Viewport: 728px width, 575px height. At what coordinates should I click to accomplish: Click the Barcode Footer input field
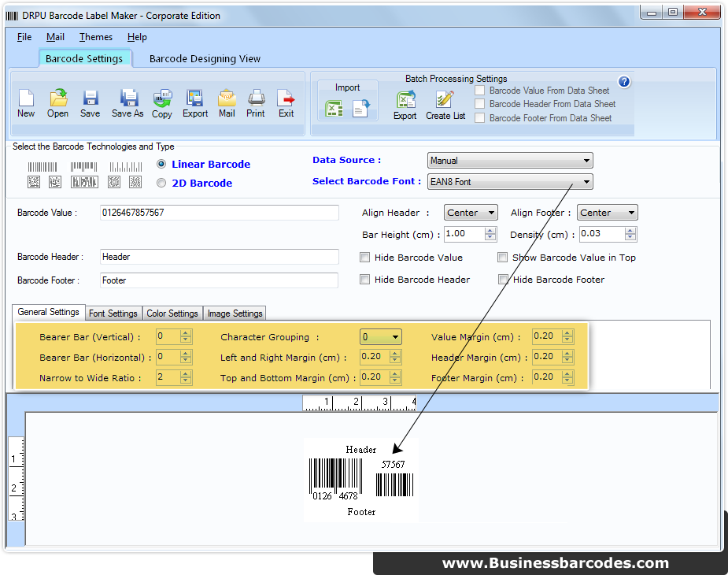219,280
